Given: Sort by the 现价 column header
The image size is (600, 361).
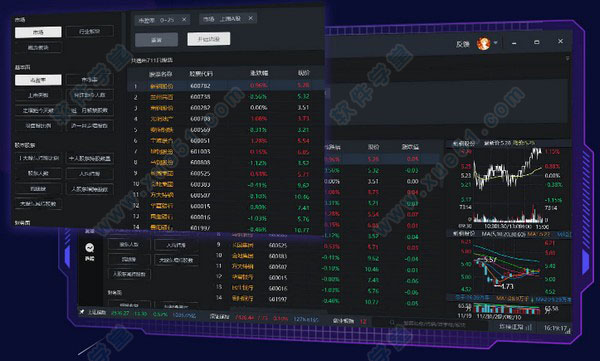Looking at the screenshot, I should (x=304, y=73).
